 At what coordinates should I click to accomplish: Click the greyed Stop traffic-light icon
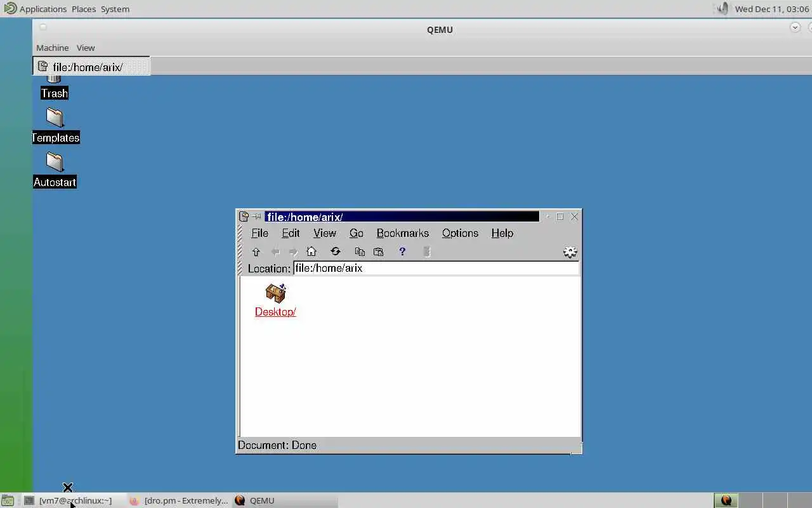(x=427, y=252)
